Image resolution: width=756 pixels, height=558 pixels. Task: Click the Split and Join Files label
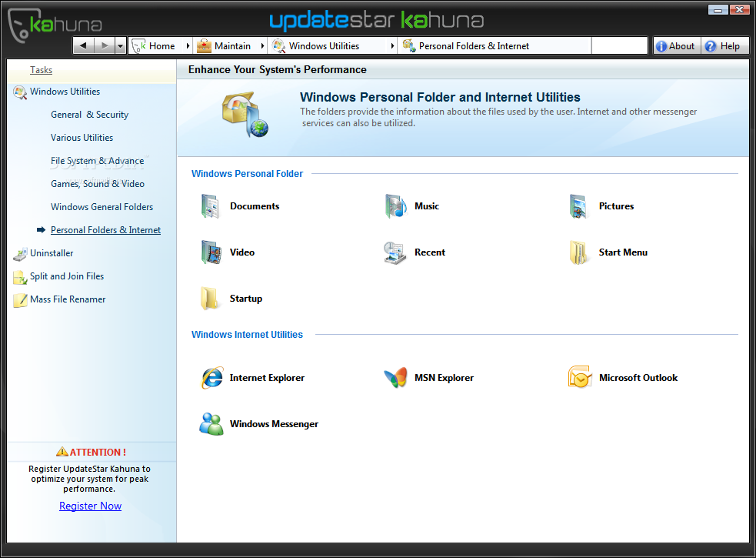pos(67,276)
